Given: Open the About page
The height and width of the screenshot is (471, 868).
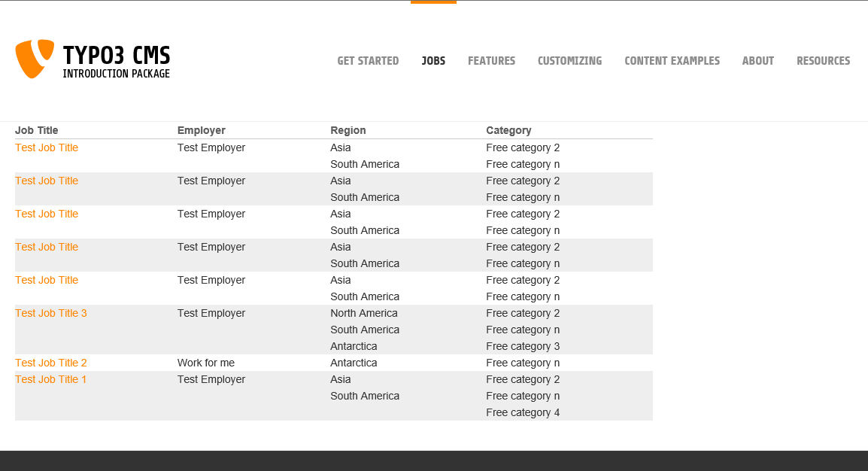Looking at the screenshot, I should coord(758,61).
